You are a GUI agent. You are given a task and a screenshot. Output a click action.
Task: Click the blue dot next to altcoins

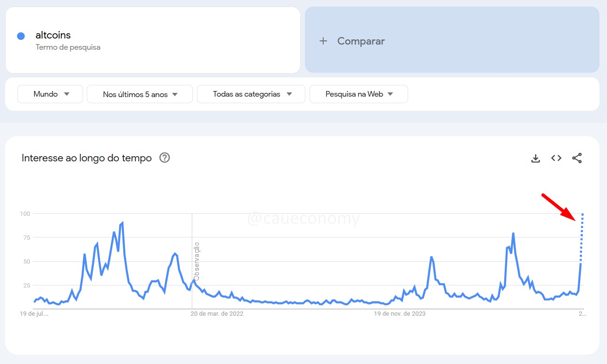click(21, 36)
